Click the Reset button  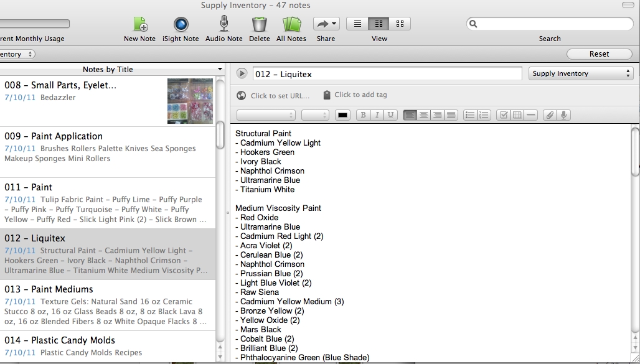(599, 54)
